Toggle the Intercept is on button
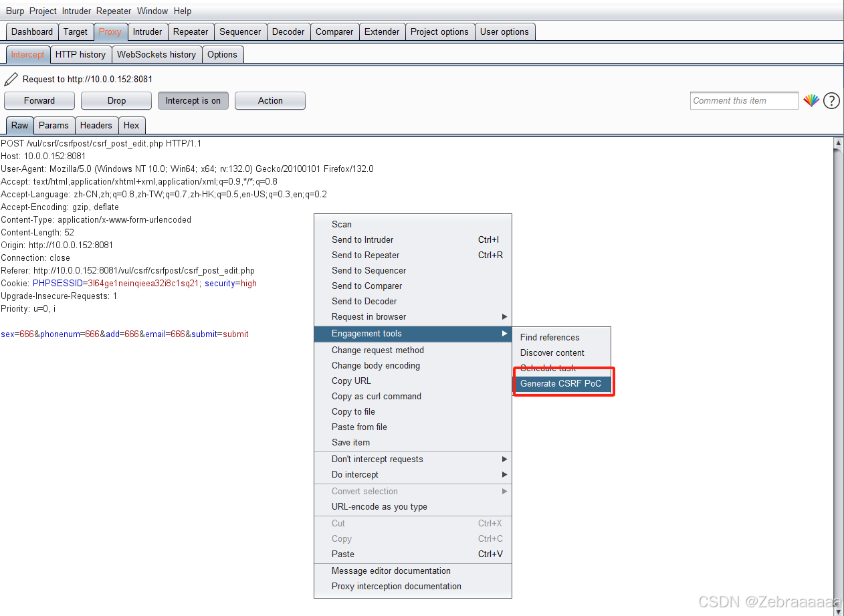844x616 pixels. (193, 100)
